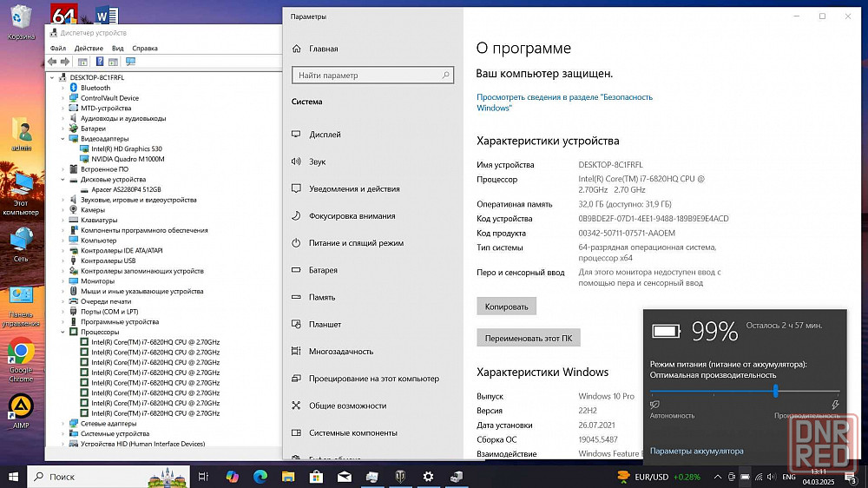Click the scan for hardware changes monitor icon
Screen dimensions: 868x488
131,62
